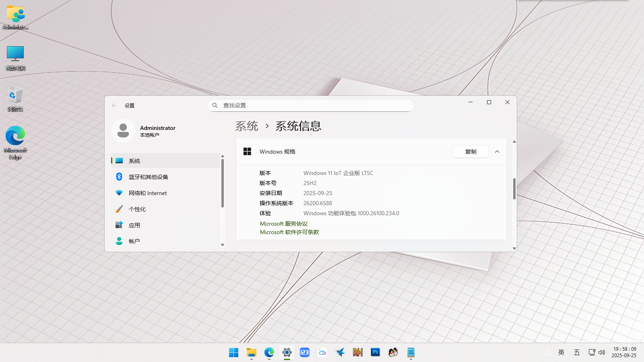Maximize the Settings window
Viewport: 644px width, 362px height.
coord(489,102)
